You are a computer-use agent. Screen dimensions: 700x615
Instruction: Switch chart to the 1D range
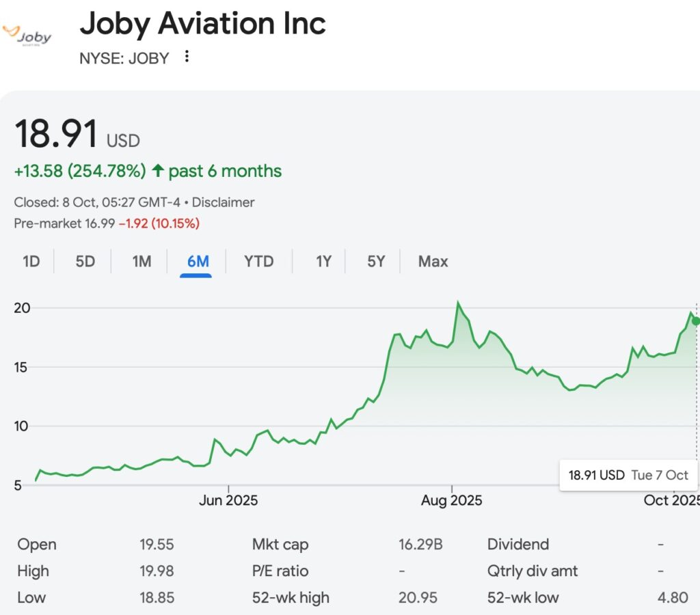(x=31, y=261)
